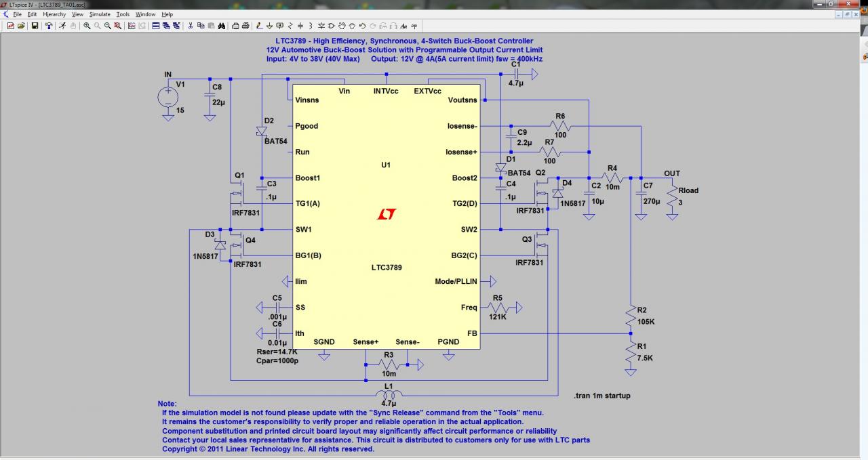Click the 'IN' net label

[167, 75]
